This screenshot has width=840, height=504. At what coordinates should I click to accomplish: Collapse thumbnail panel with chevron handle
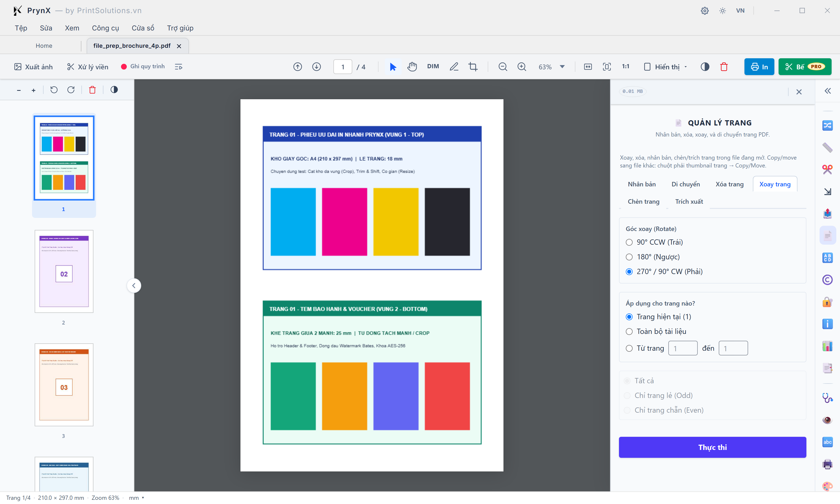(134, 286)
